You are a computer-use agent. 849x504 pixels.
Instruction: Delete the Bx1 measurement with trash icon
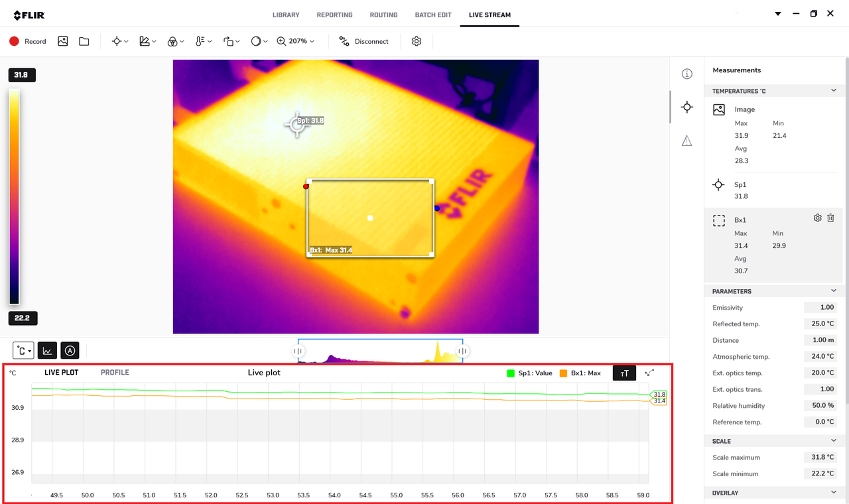pyautogui.click(x=830, y=218)
